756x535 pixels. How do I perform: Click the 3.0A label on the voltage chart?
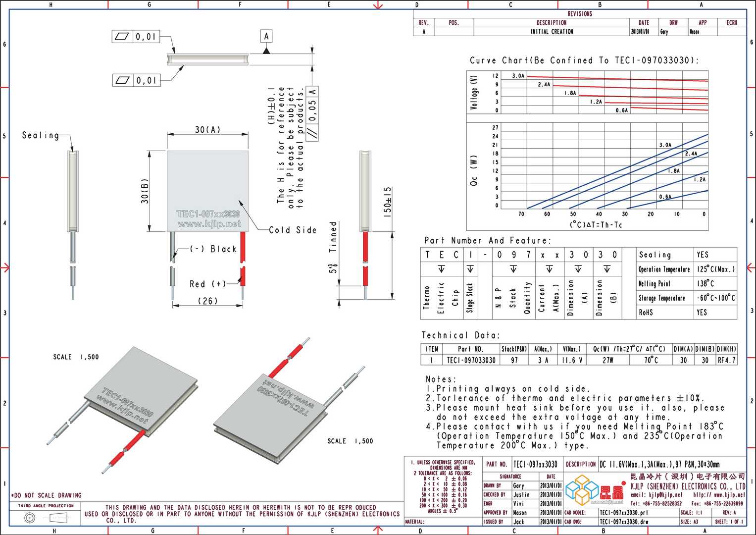point(518,76)
